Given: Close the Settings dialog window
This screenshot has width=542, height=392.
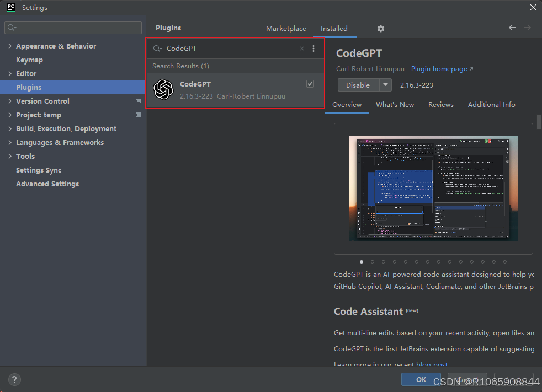Looking at the screenshot, I should (x=533, y=7).
